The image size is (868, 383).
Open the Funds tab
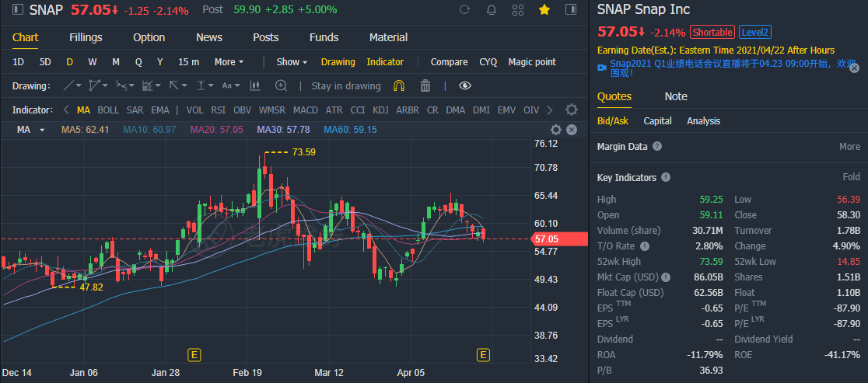point(324,37)
